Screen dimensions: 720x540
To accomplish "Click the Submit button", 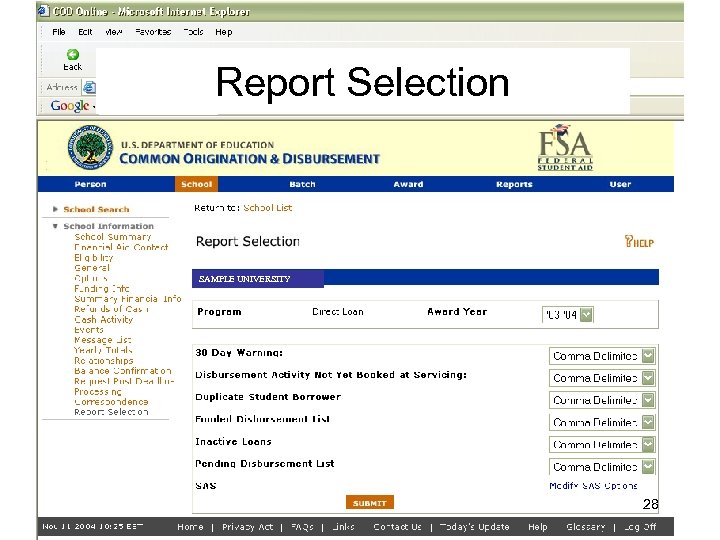I will coord(370,503).
